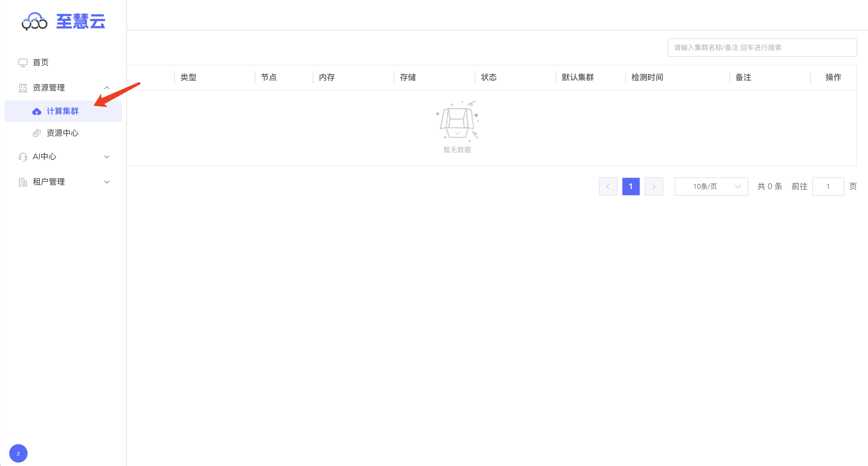Select the 资源管理 menu label
Screen dimensions: 868x466
49,88
